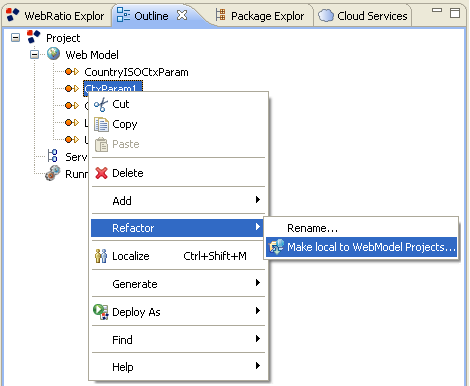Click the red X Delete icon
This screenshot has height=386, width=470.
101,173
